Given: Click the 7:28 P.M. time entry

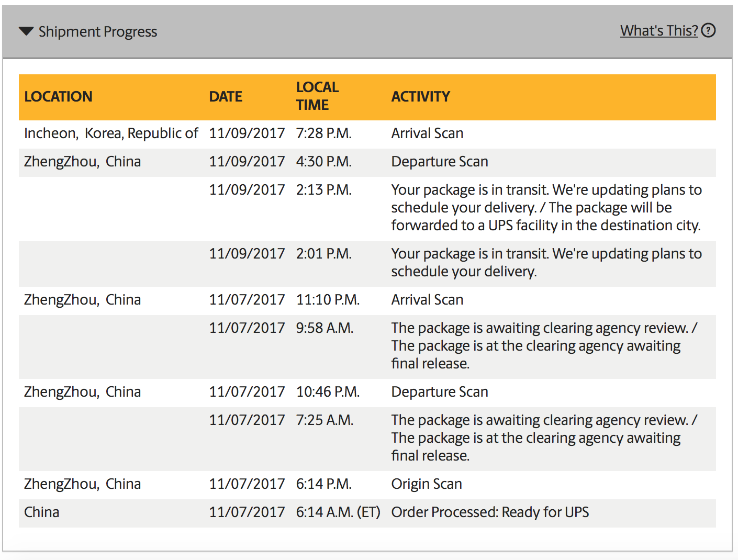Looking at the screenshot, I should (323, 133).
